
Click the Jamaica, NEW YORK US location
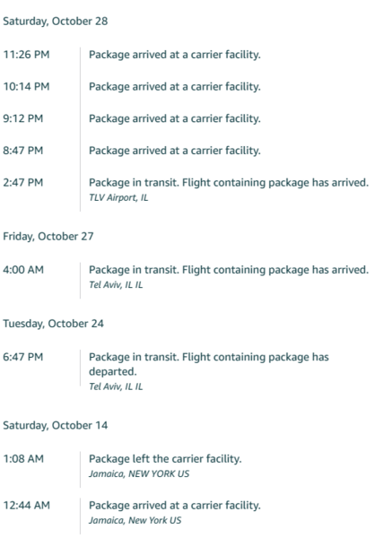[139, 474]
